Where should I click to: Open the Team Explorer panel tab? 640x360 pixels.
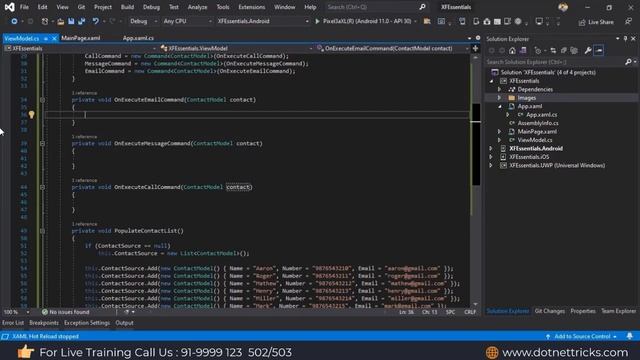pos(618,311)
